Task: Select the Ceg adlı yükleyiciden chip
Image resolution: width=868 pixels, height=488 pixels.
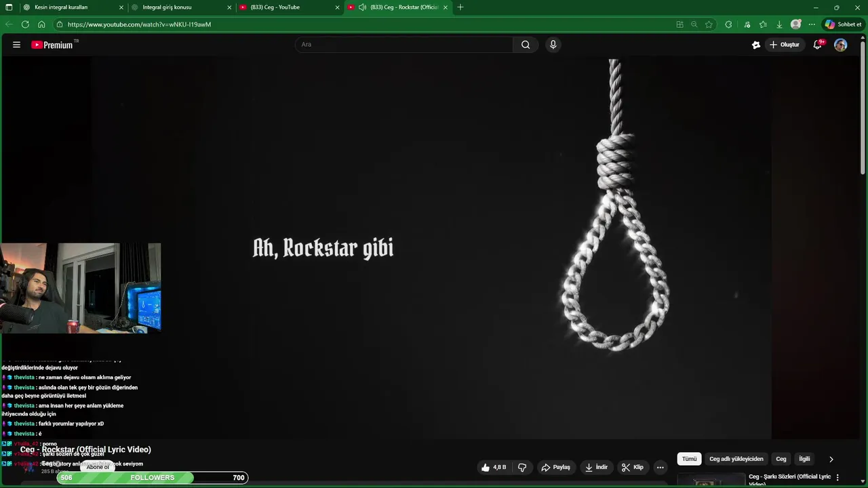Action: pyautogui.click(x=736, y=459)
